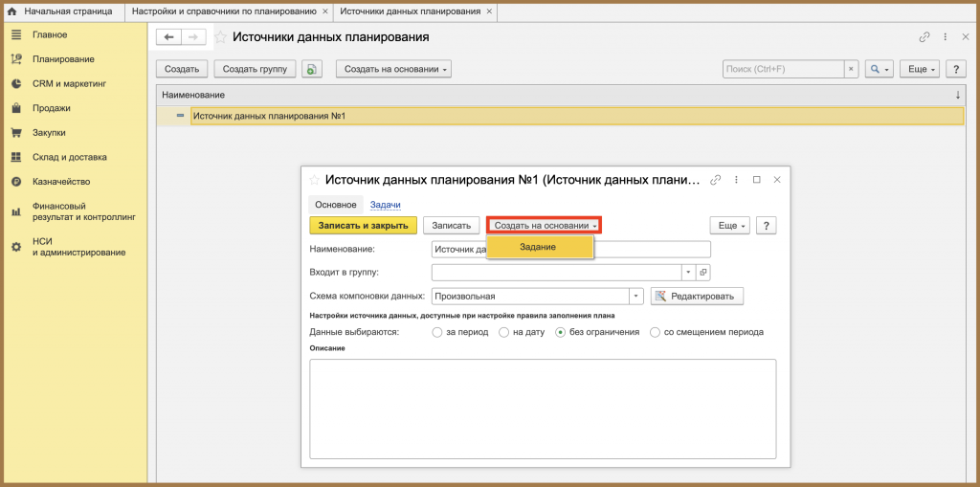This screenshot has width=980, height=487.
Task: Click Записать и закрыть button
Action: coord(363,226)
